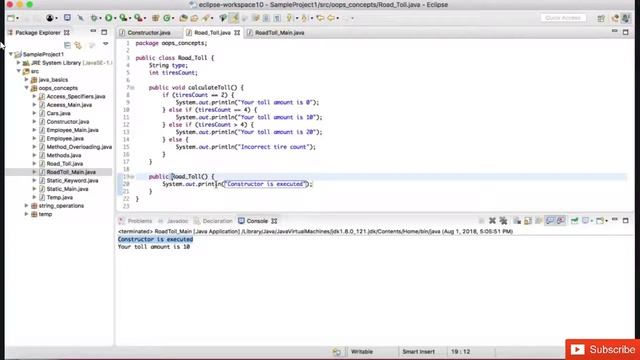Click Collapse All in Package Explorer

pyautogui.click(x=67, y=45)
